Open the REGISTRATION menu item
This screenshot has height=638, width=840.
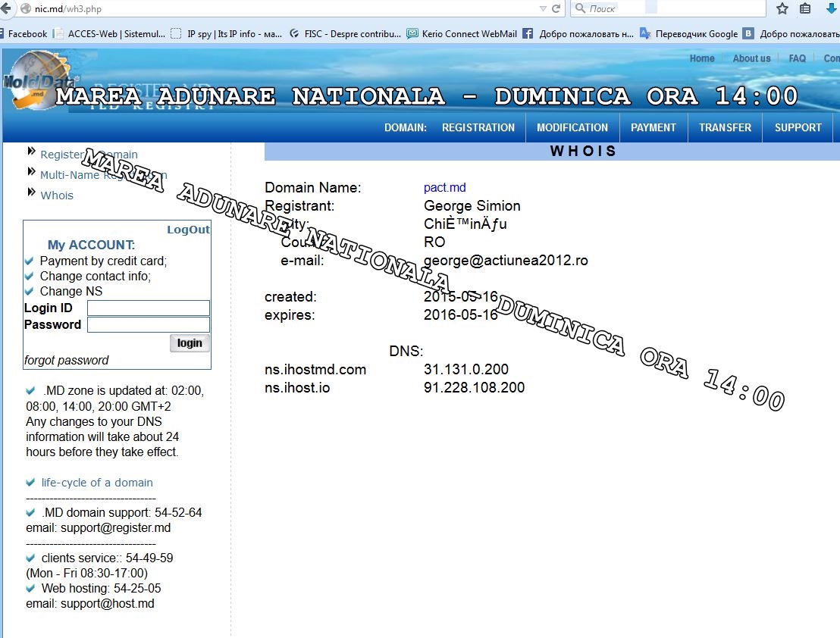(x=478, y=127)
